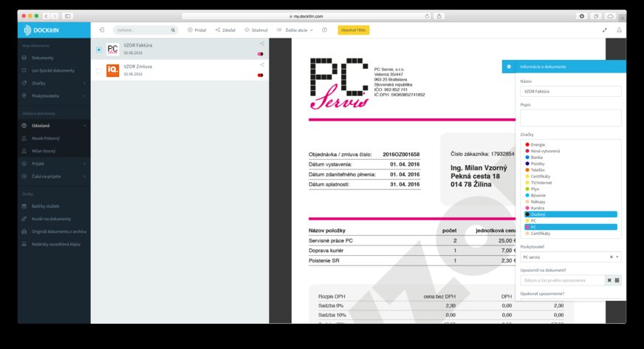Click the red Nová vytvorená tag color dot
The image size is (644, 349).
527,151
